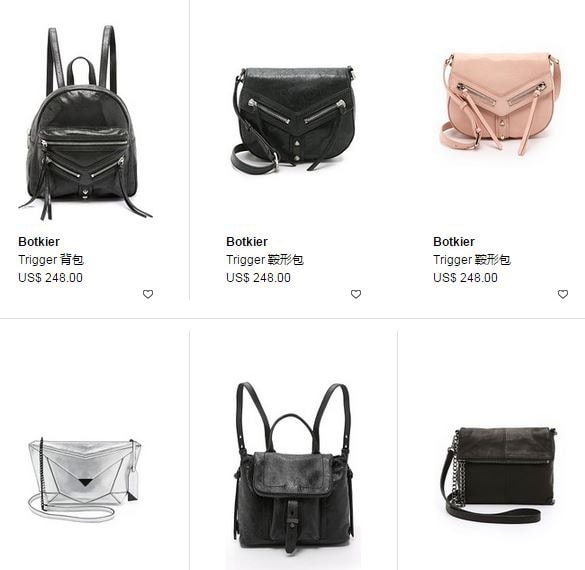Viewport: 585px width, 570px height.
Task: Select the silver metallic envelope clutch image
Action: [x=85, y=480]
